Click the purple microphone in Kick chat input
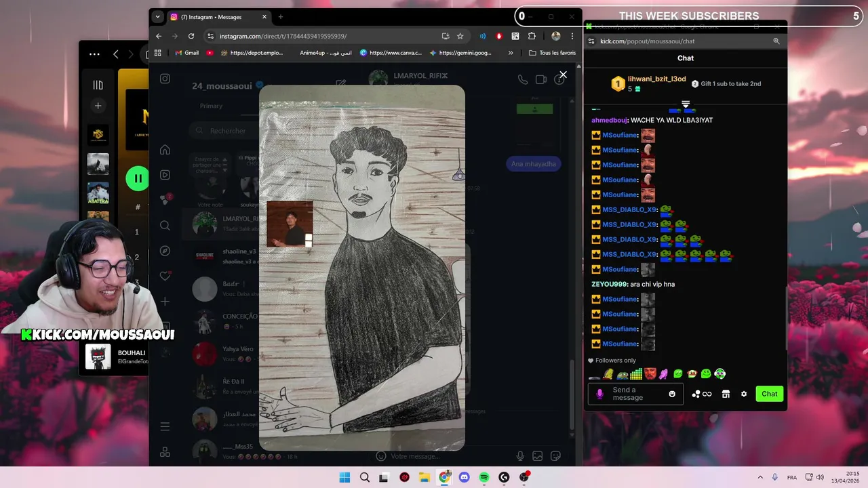This screenshot has width=868, height=488. [x=599, y=394]
